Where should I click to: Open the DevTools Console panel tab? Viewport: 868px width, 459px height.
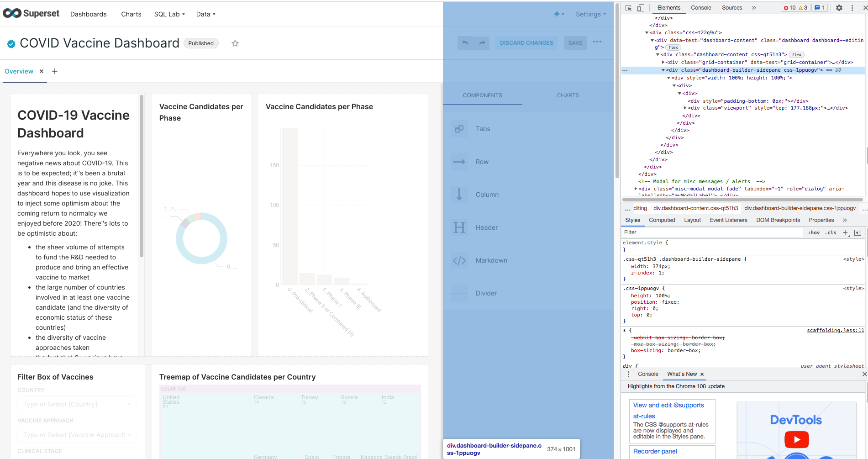[x=701, y=8]
